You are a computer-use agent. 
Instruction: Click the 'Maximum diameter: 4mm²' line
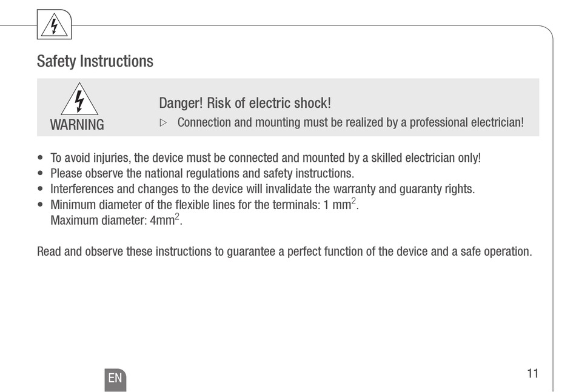[116, 219]
